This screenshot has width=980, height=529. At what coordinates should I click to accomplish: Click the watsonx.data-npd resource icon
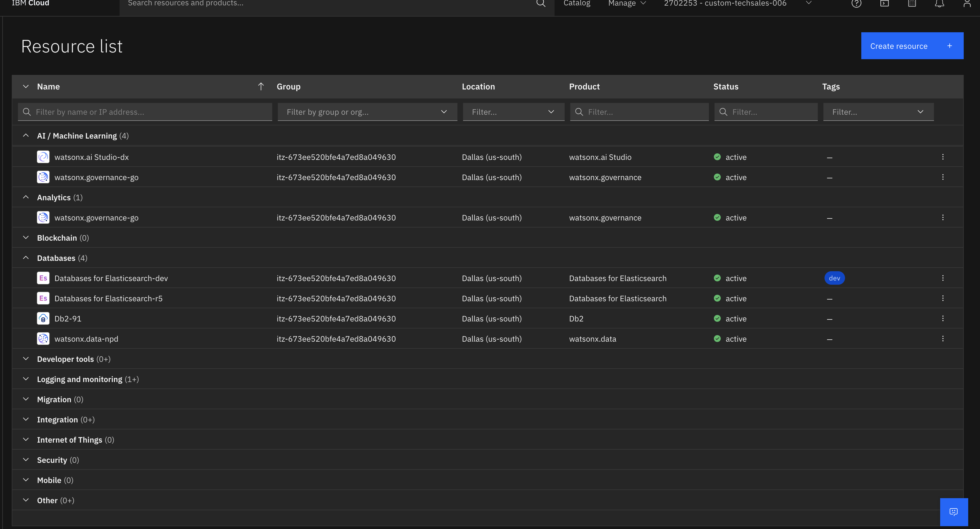click(43, 339)
